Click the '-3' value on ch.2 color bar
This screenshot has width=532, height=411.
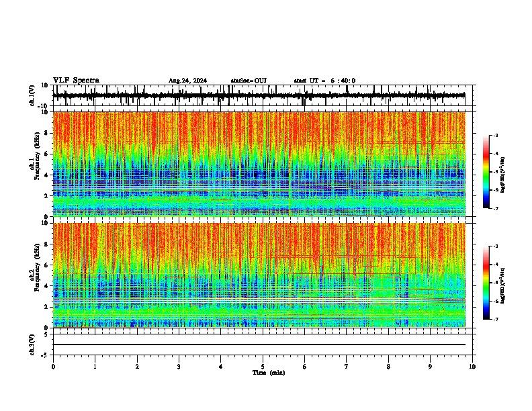point(495,246)
